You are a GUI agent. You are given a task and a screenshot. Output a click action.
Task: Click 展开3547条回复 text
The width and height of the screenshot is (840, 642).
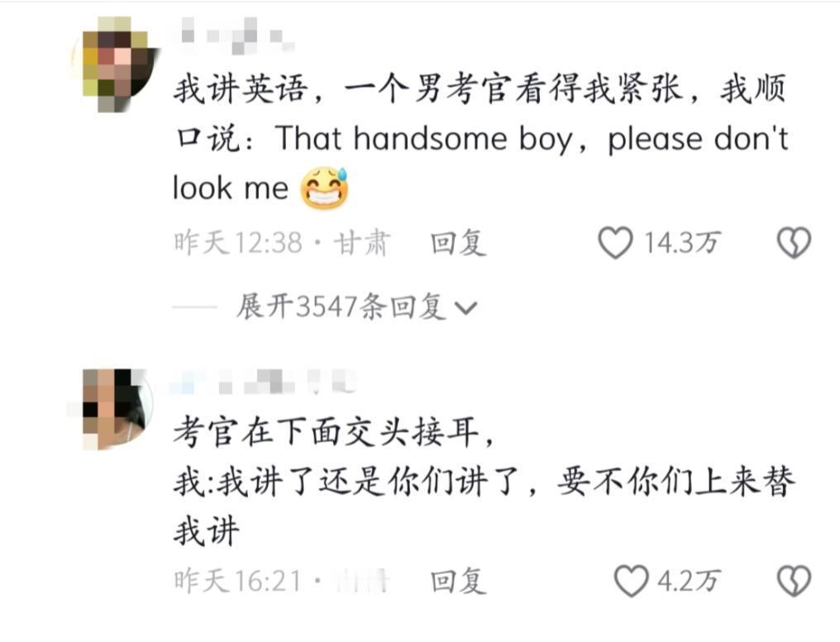click(341, 307)
